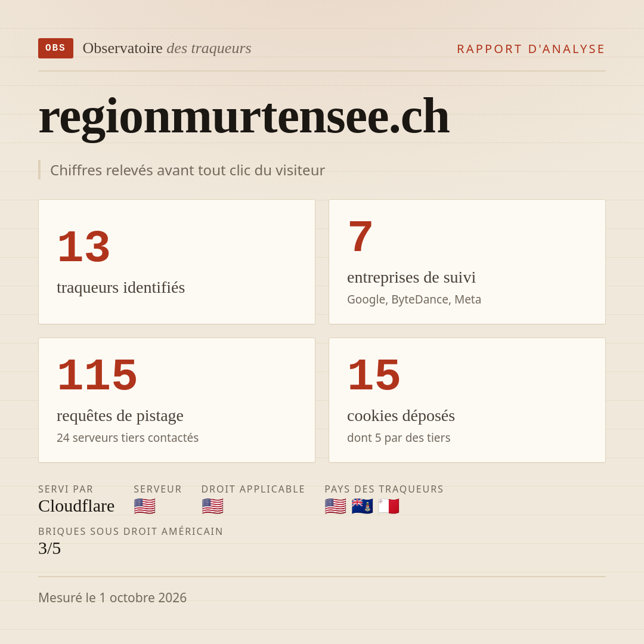Click the Droit applicable label
Image resolution: width=644 pixels, height=644 pixels.
point(253,489)
